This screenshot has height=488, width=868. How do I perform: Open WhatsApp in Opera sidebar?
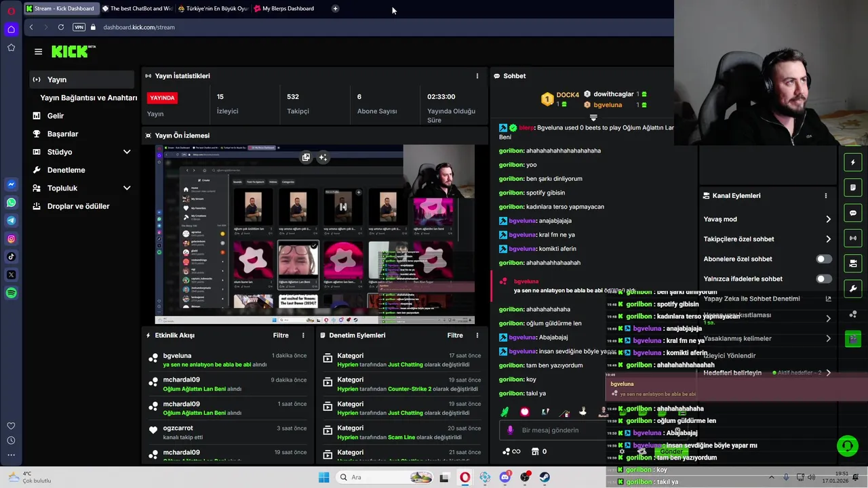point(11,203)
